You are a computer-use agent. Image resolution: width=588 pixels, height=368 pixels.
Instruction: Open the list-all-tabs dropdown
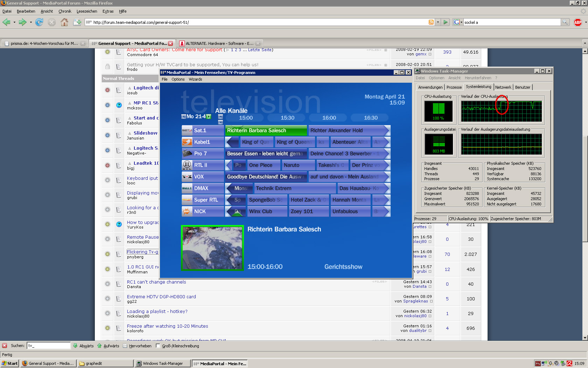pos(584,43)
